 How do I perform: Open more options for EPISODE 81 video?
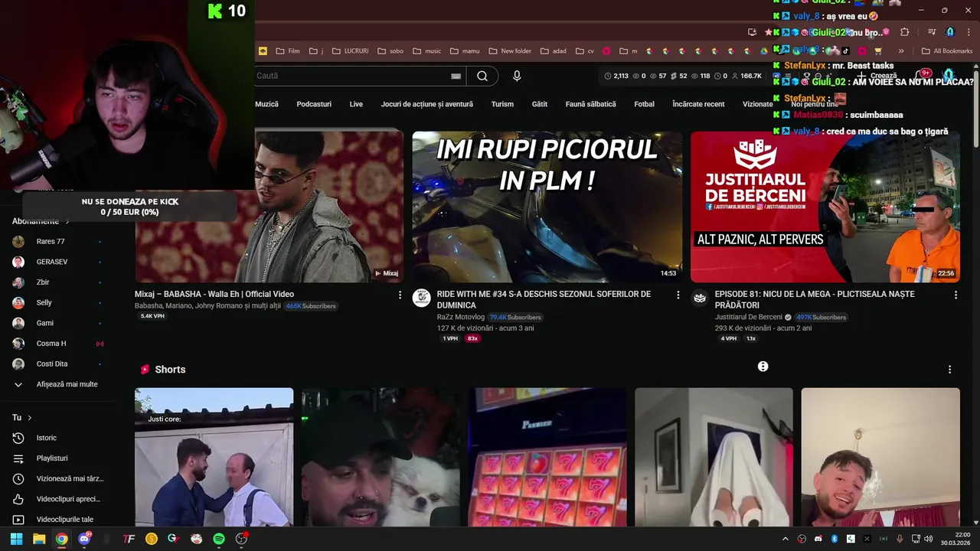[955, 295]
